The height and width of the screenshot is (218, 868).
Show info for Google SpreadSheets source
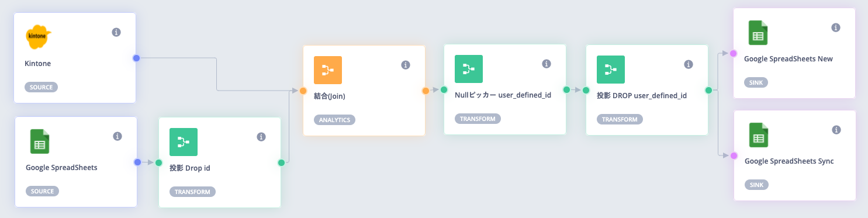(117, 136)
